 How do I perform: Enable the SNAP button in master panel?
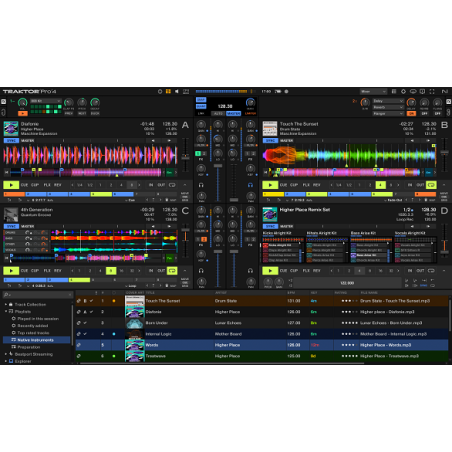point(201,100)
